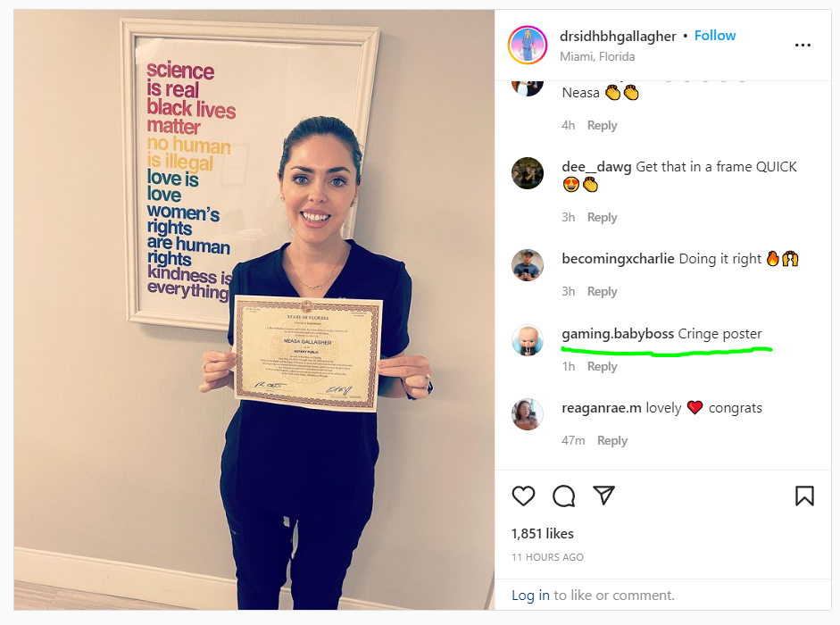Reply to becomingxcharlie's comment
The image size is (840, 625).
pos(603,291)
